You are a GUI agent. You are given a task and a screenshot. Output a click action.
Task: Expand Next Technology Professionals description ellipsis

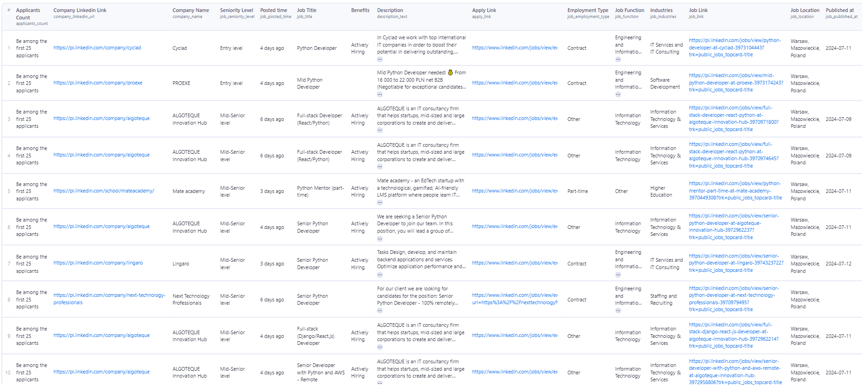(379, 310)
